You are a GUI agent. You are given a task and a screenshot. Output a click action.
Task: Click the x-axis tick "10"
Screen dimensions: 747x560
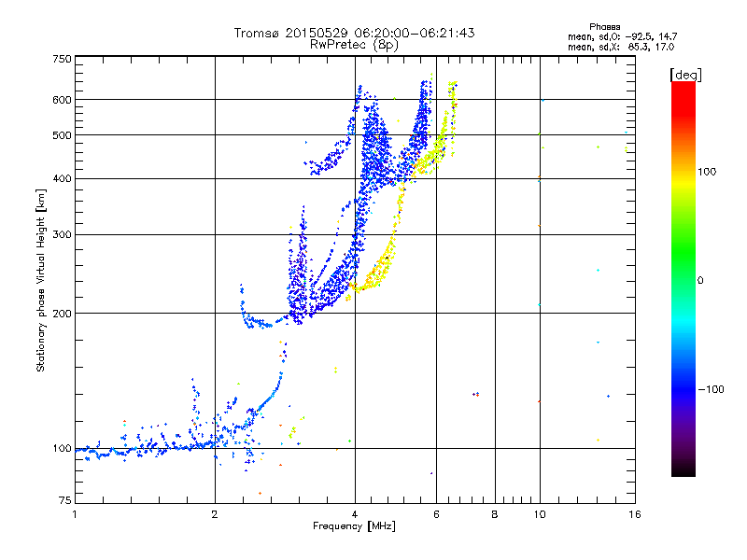coord(540,514)
